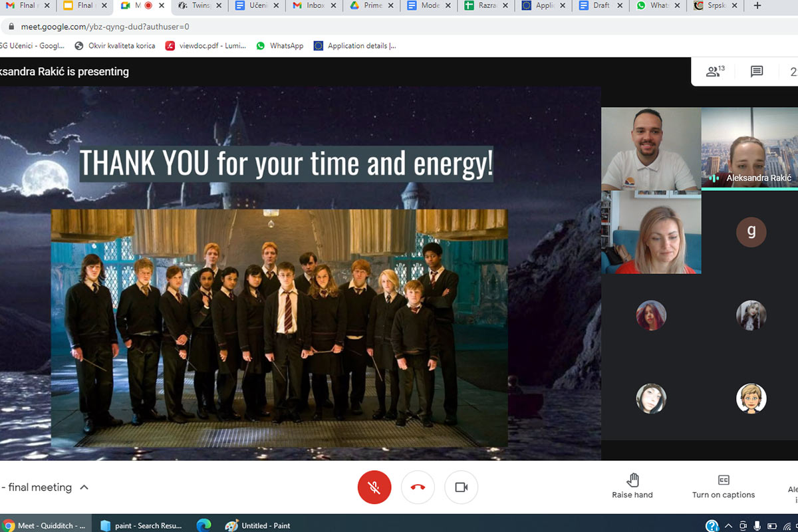
Task: Click the cartoon bitmoji participant avatar
Action: pyautogui.click(x=751, y=398)
